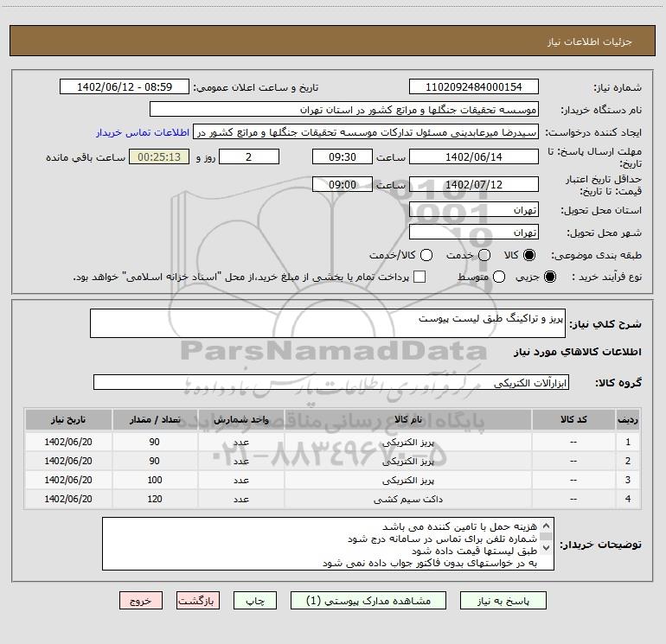
Task: Select the کالا/خدمت radio button
Action: (426, 255)
